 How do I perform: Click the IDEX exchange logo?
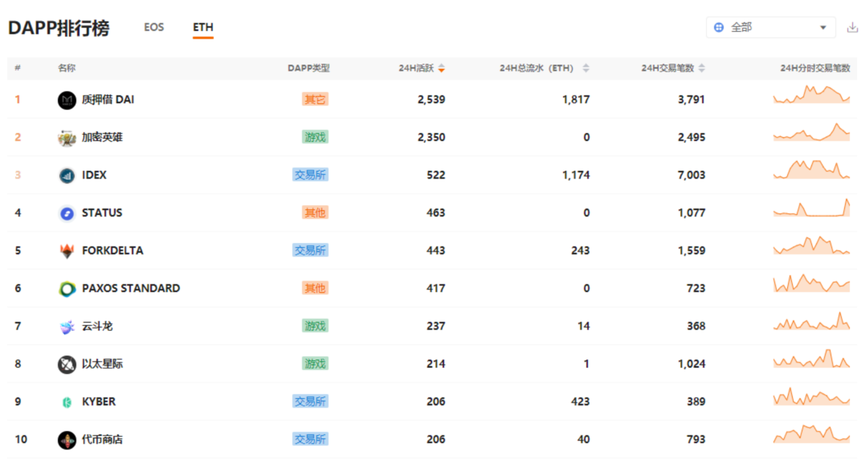pos(67,175)
